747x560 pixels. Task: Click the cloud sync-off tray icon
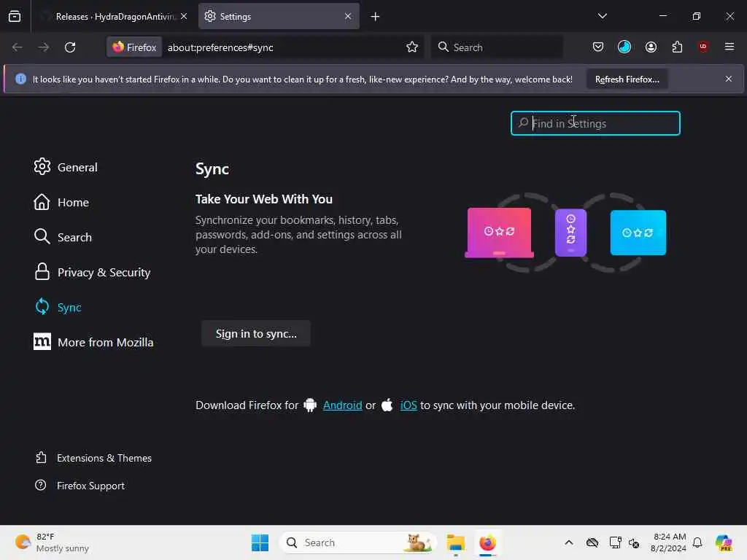pyautogui.click(x=592, y=542)
